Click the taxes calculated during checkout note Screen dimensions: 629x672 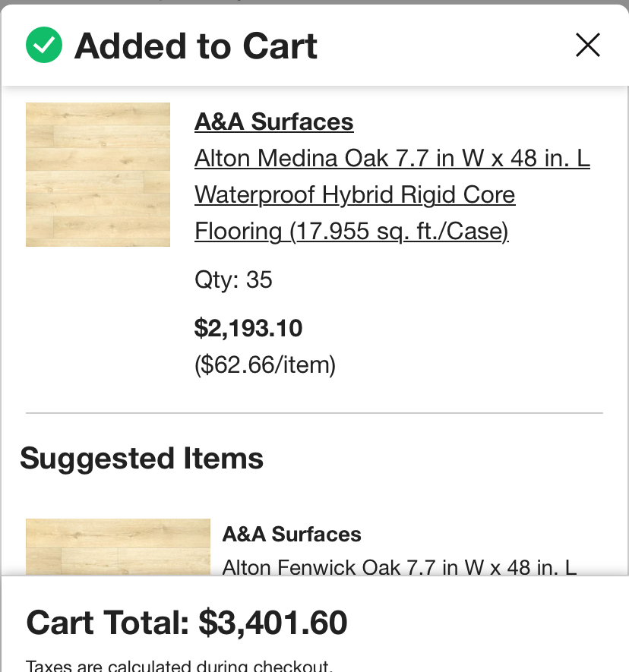(179, 666)
